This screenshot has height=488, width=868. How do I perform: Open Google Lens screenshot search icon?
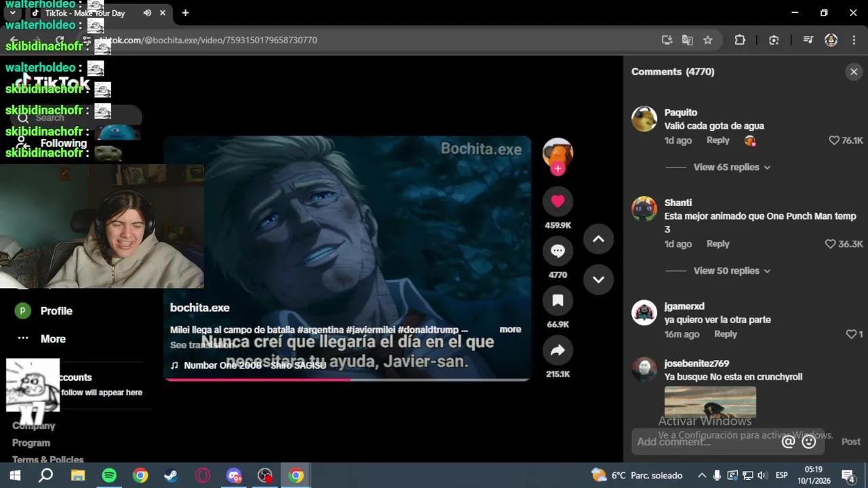774,40
